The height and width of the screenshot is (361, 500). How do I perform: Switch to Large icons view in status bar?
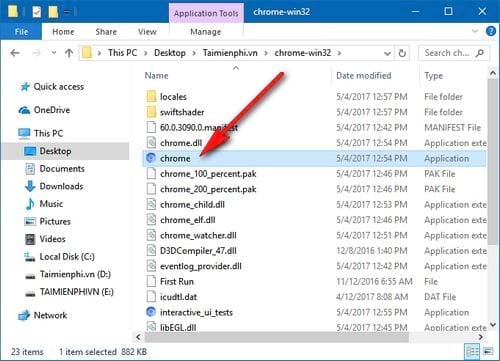tap(488, 351)
